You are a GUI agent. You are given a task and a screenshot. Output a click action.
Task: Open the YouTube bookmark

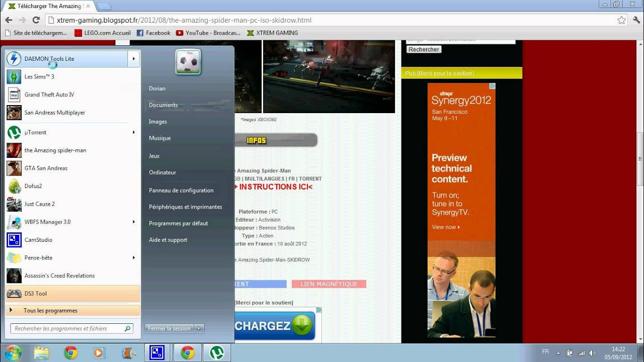pos(208,33)
